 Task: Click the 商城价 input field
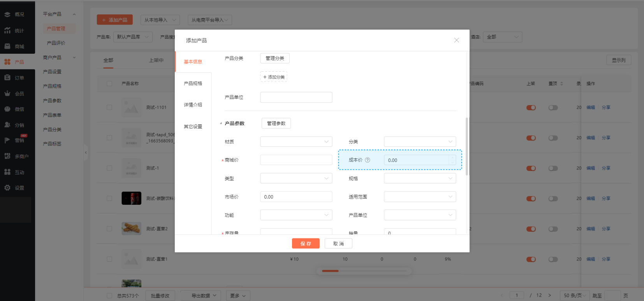[296, 160]
